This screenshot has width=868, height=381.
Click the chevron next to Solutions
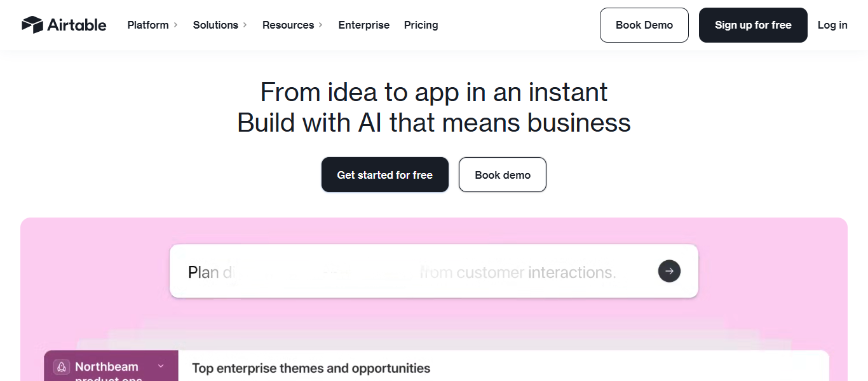click(245, 25)
